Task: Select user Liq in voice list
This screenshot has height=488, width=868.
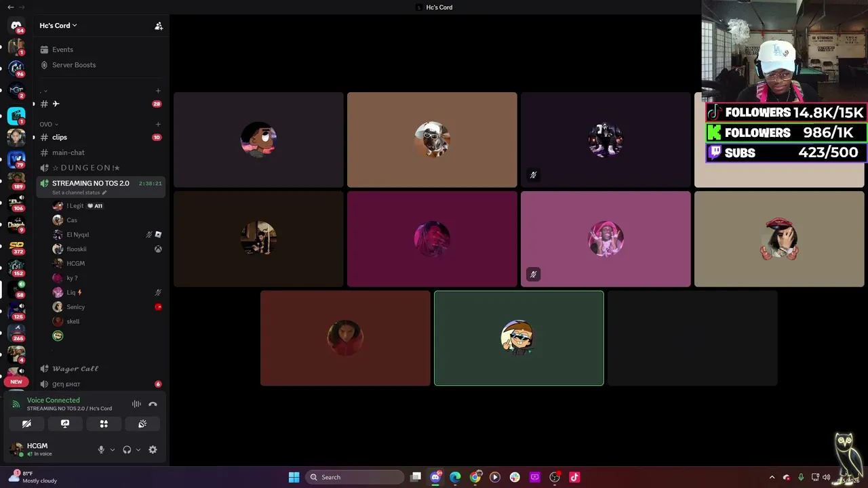Action: pyautogui.click(x=107, y=292)
